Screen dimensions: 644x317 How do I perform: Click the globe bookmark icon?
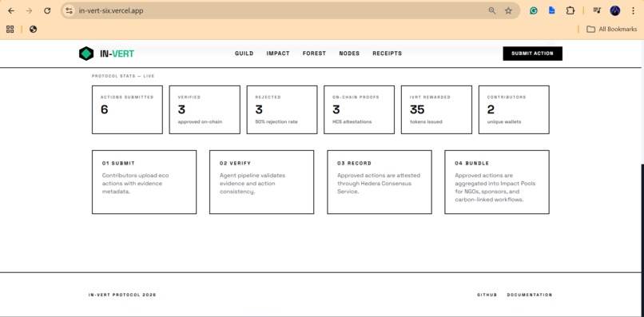point(34,30)
